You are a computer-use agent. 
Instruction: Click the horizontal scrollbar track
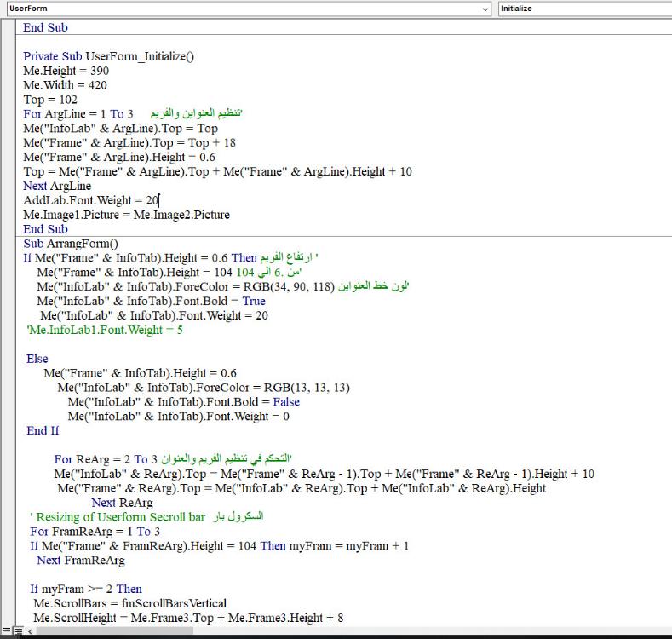click(341, 631)
